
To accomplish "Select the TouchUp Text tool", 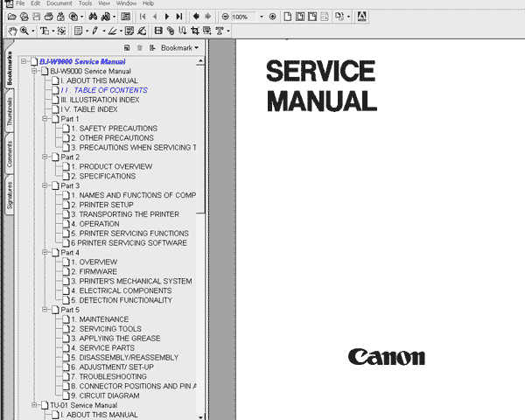I will coord(220,31).
